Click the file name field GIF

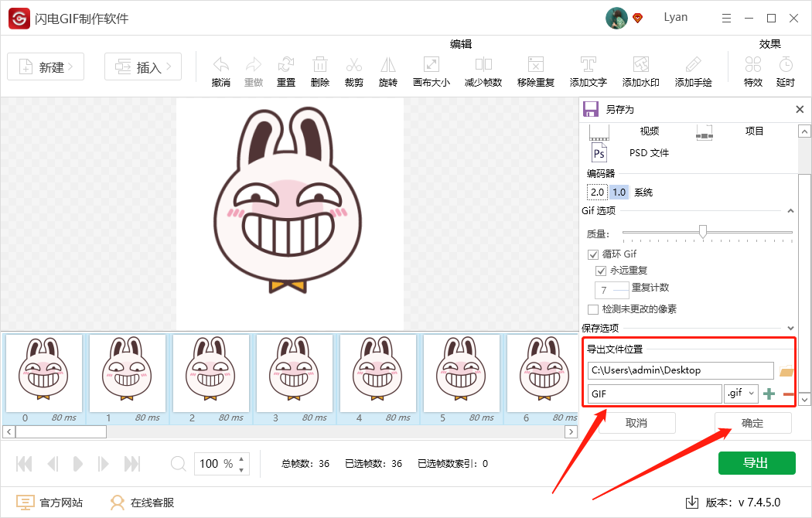654,394
